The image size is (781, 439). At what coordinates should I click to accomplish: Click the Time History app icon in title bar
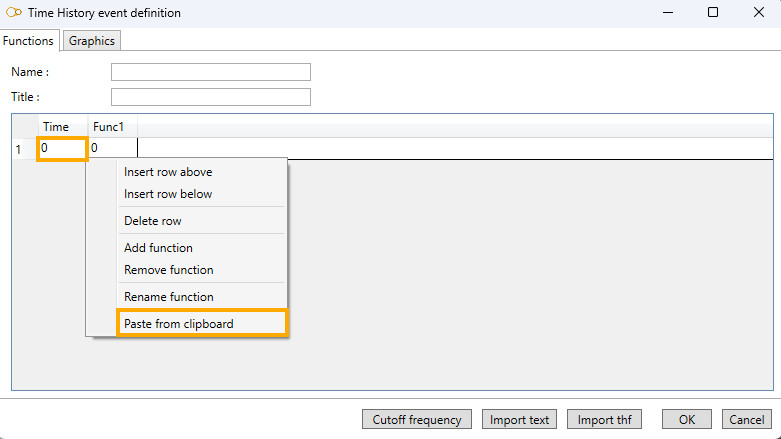pos(14,13)
